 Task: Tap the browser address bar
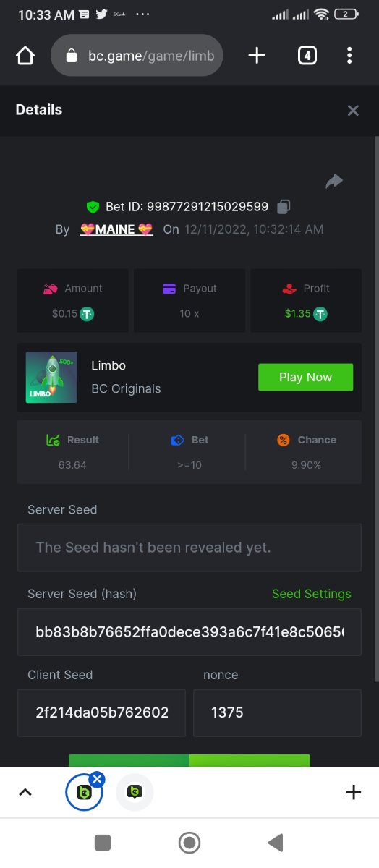(x=137, y=56)
